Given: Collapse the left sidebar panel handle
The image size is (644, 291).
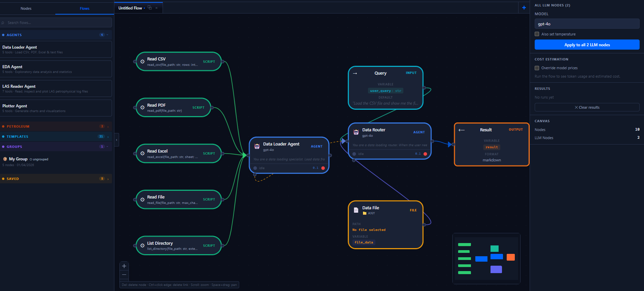Looking at the screenshot, I should click(117, 140).
